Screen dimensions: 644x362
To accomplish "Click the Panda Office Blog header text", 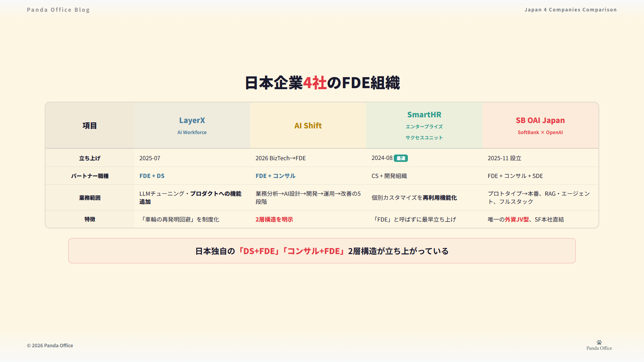I will point(58,10).
